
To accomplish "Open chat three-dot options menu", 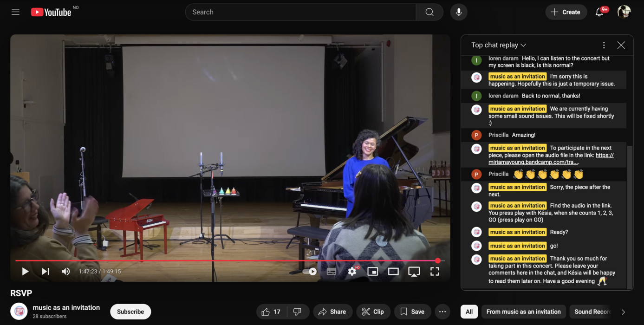I will coord(604,45).
